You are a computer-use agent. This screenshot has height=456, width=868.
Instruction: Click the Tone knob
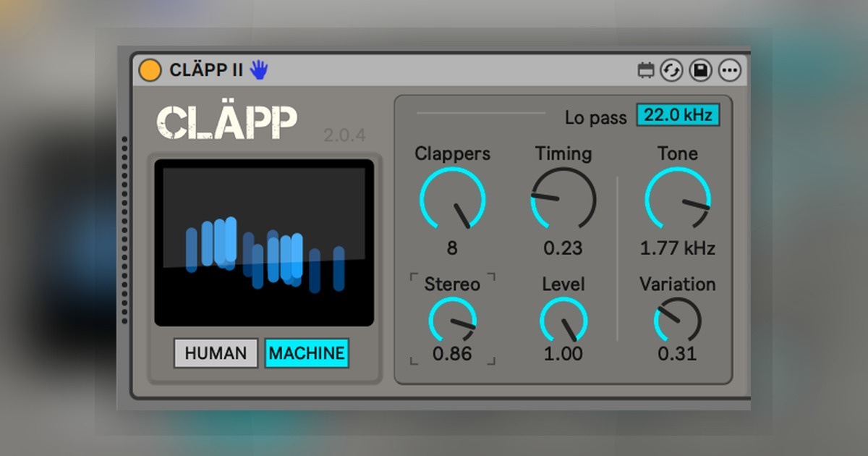[x=678, y=199]
